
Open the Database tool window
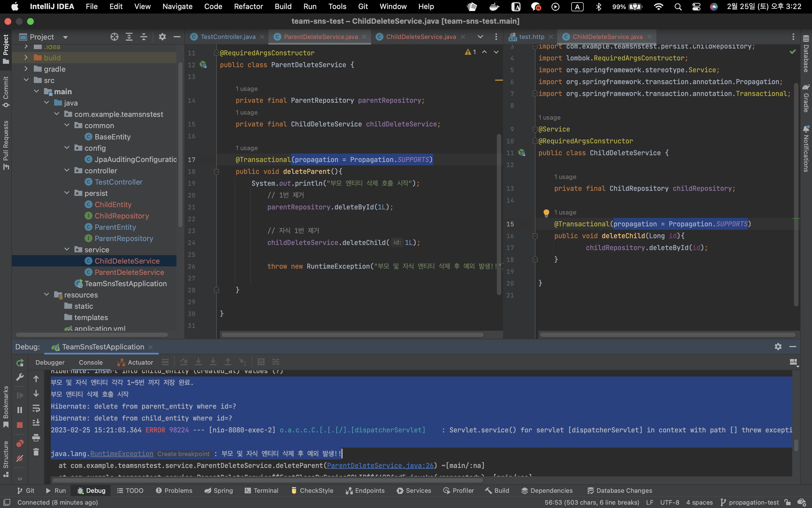point(806,54)
